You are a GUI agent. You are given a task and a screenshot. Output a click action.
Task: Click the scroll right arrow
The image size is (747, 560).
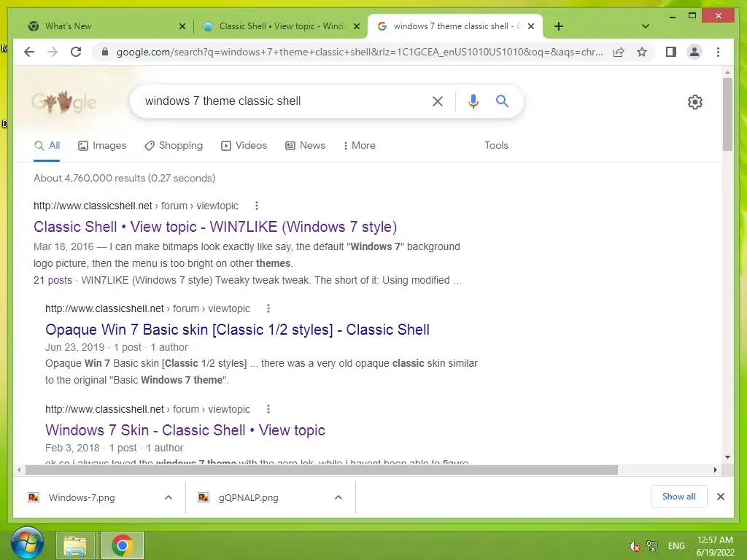[x=715, y=470]
